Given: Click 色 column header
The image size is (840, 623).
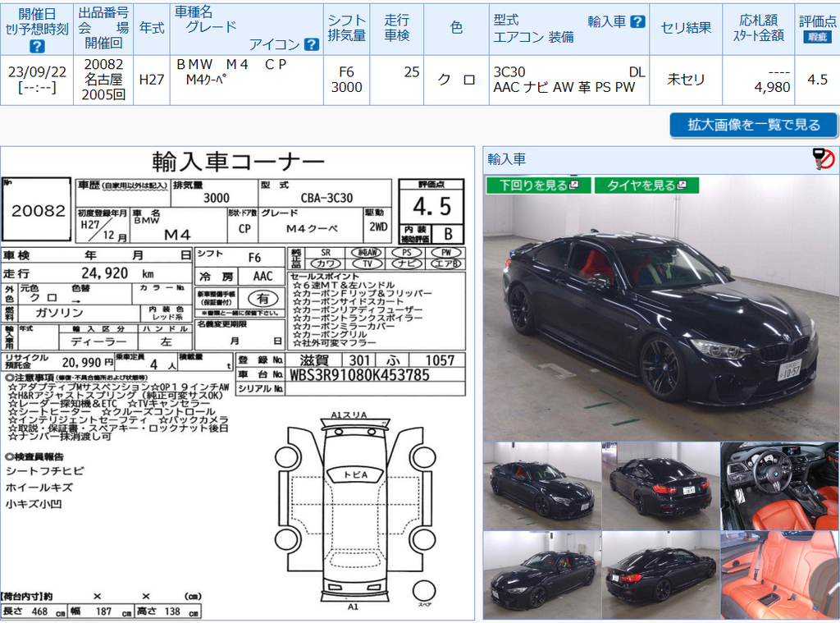Looking at the screenshot, I should 456,28.
